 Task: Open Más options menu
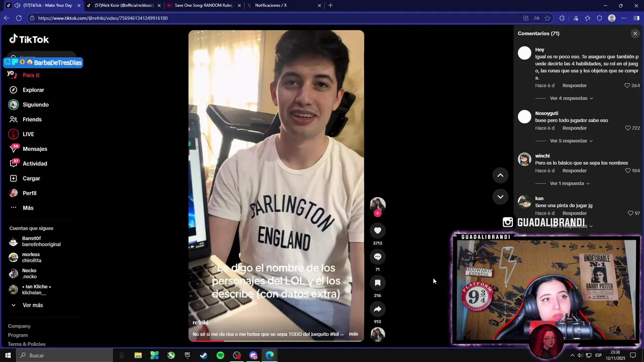pyautogui.click(x=28, y=208)
